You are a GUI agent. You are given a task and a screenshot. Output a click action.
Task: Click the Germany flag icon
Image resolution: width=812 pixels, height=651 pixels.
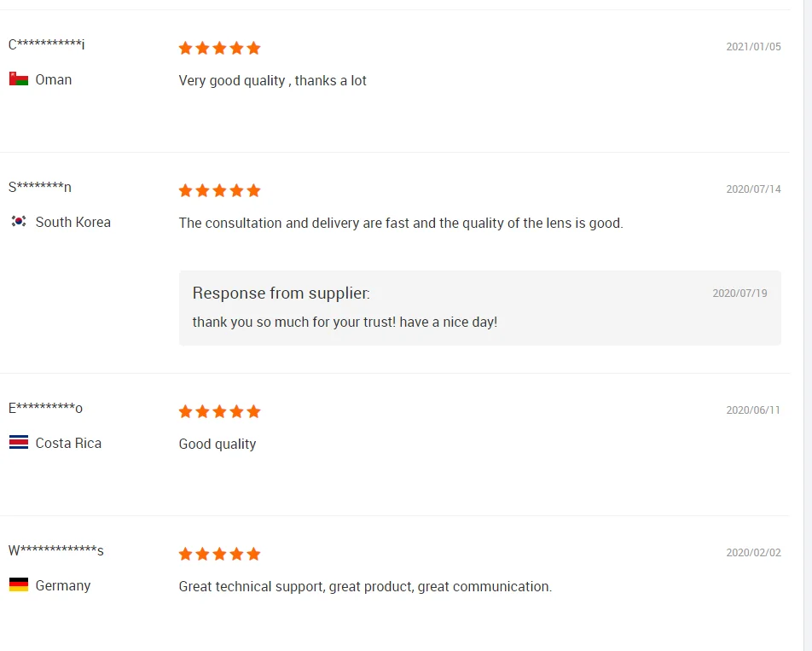pyautogui.click(x=18, y=585)
